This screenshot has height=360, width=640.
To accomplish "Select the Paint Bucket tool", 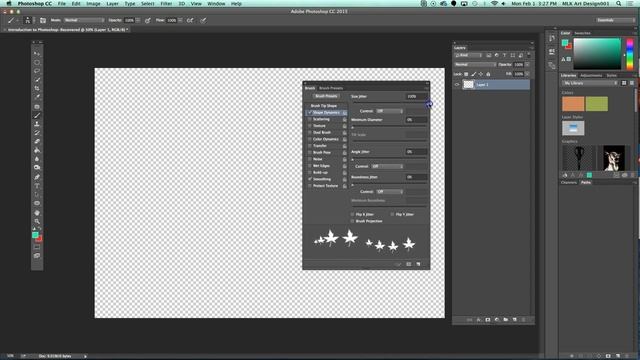I will (37, 150).
